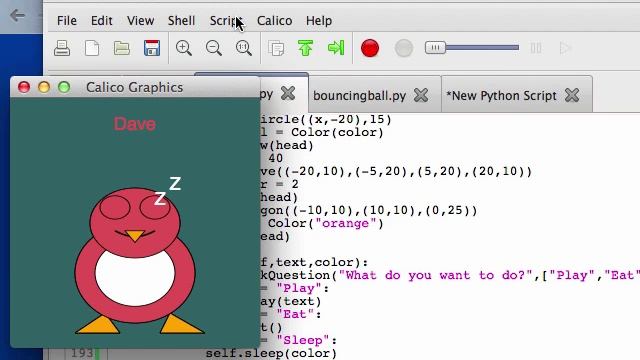Switch to bouncingball.py tab

pyautogui.click(x=360, y=96)
